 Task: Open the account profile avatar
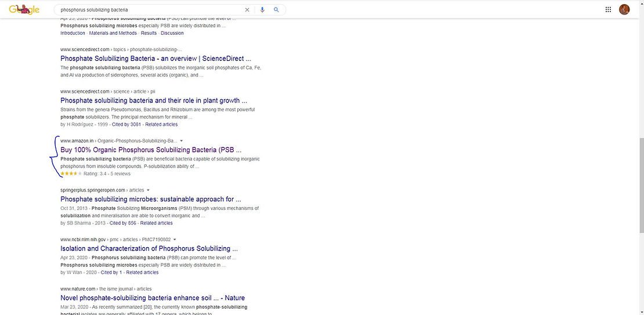(624, 9)
